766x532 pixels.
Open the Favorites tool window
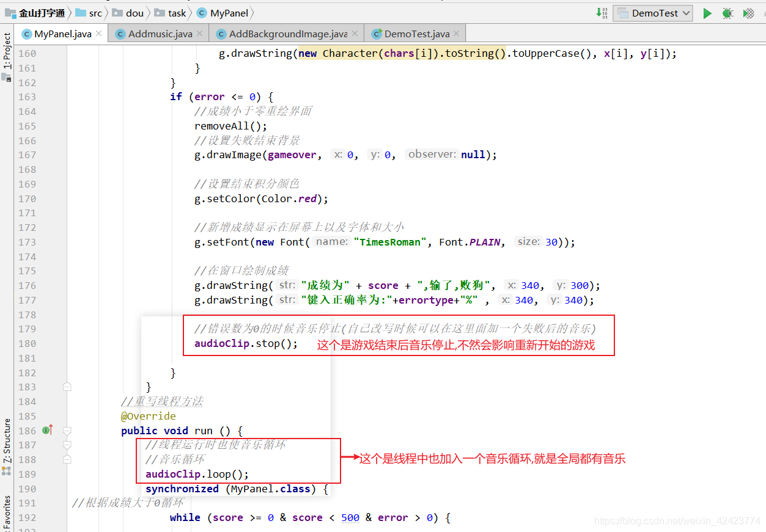click(7, 513)
